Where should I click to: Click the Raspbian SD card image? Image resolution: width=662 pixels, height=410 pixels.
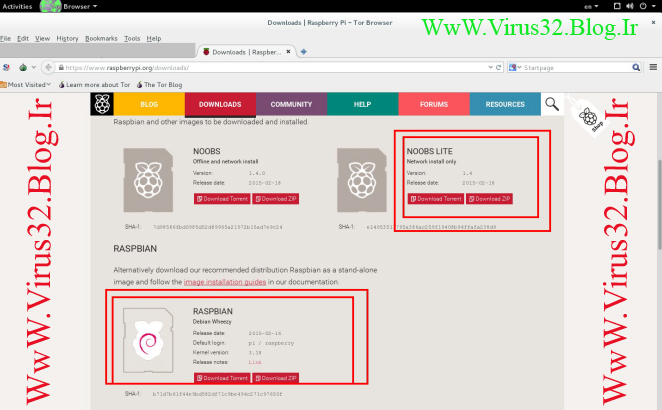point(148,340)
